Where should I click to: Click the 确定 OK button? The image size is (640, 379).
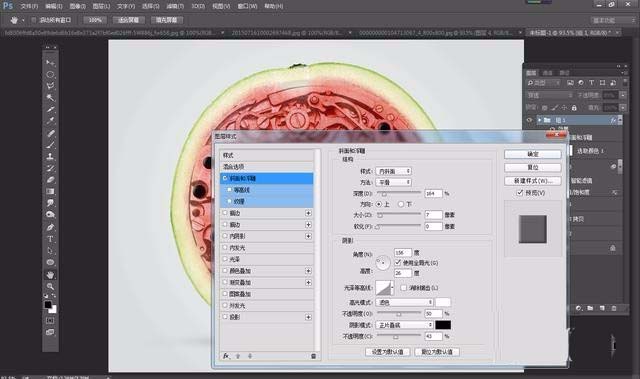coord(533,154)
